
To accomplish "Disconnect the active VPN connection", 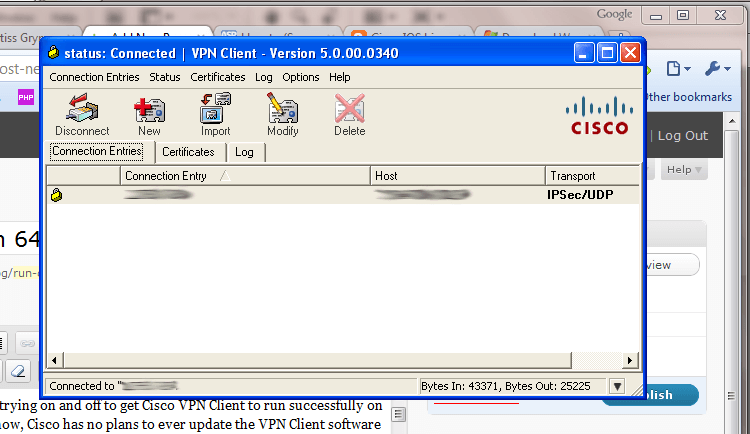I will [x=82, y=115].
